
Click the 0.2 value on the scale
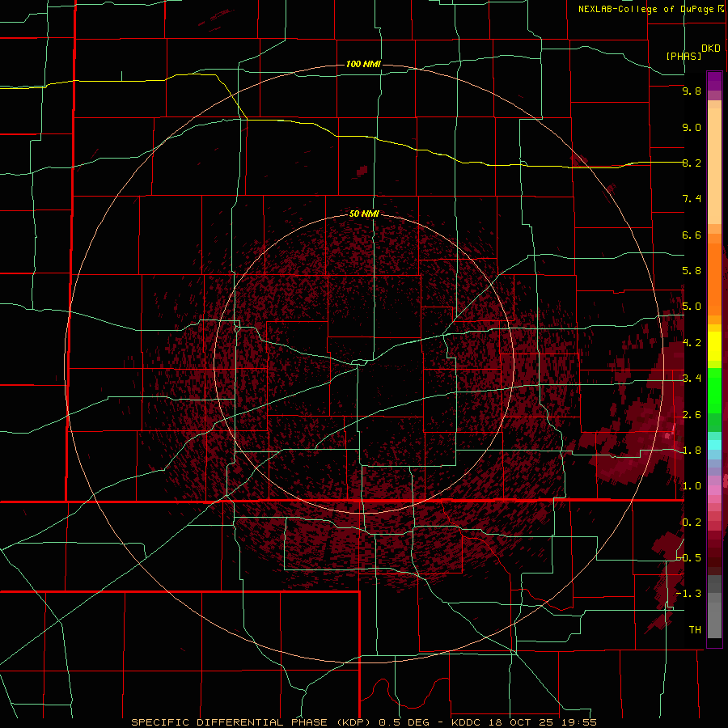692,523
